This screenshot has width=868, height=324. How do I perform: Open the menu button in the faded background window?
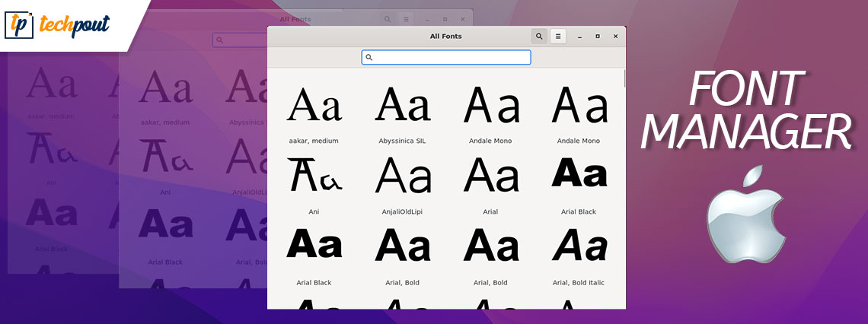click(x=406, y=19)
